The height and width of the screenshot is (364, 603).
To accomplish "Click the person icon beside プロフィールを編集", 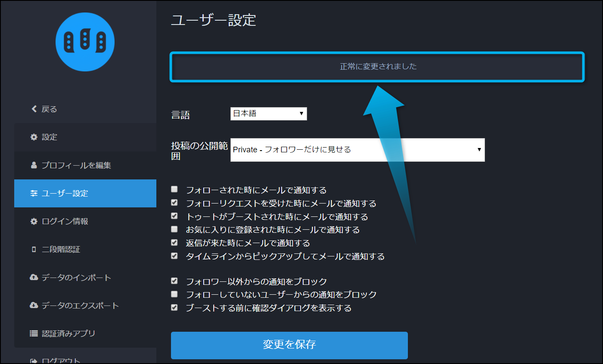I will 34,165.
